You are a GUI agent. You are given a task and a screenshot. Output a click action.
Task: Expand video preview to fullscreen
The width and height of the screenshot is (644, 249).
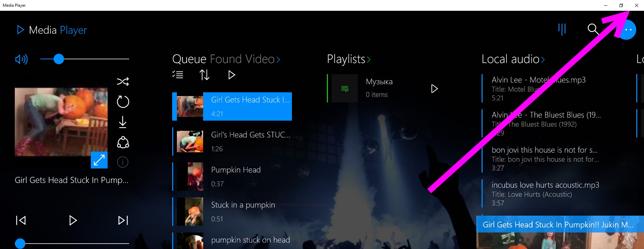99,160
